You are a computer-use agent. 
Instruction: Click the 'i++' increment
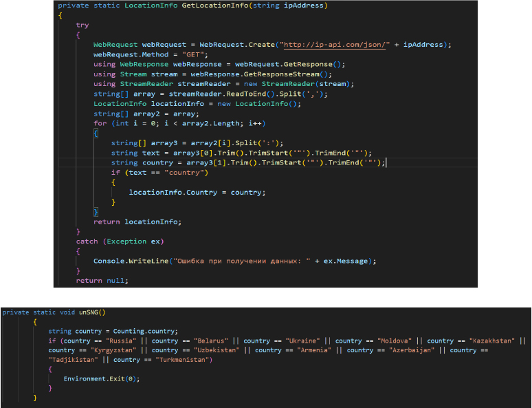[254, 124]
